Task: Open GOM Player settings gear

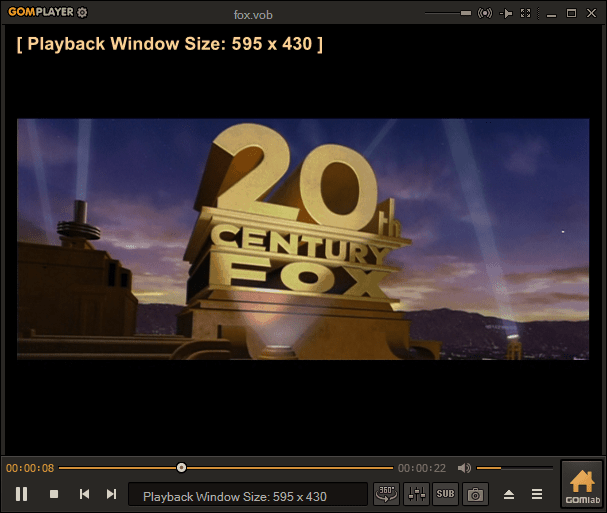Action: [x=82, y=12]
